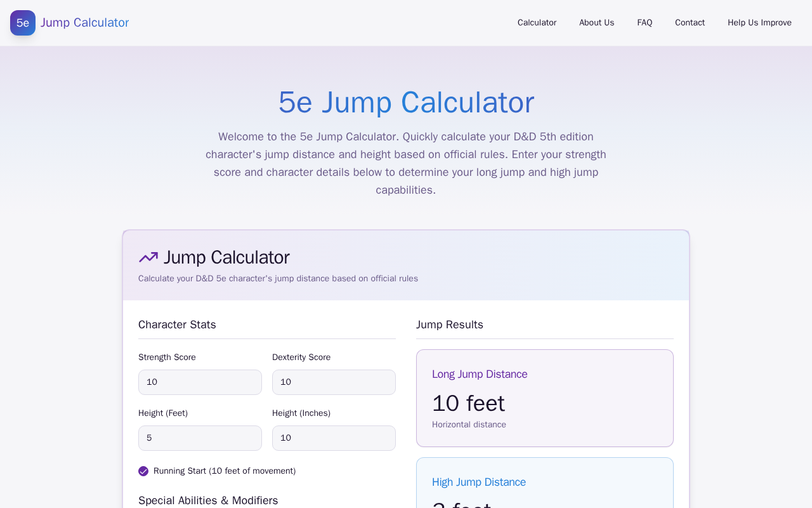Click the 5e Jump Calculator main heading

(406, 102)
